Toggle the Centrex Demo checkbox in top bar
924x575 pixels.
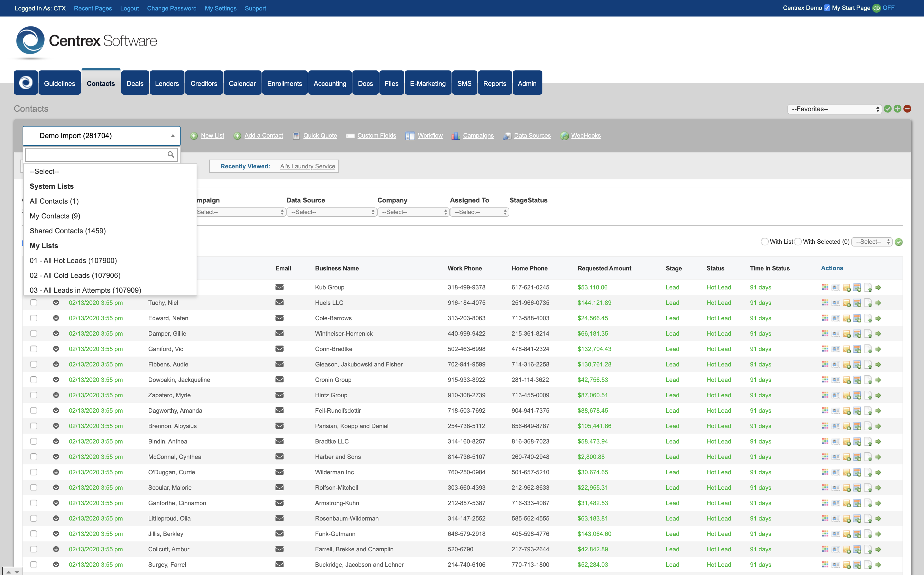pyautogui.click(x=827, y=8)
